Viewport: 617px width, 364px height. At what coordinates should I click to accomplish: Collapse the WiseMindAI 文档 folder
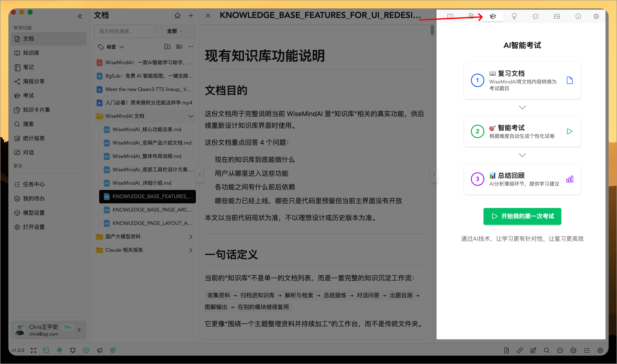pos(191,116)
